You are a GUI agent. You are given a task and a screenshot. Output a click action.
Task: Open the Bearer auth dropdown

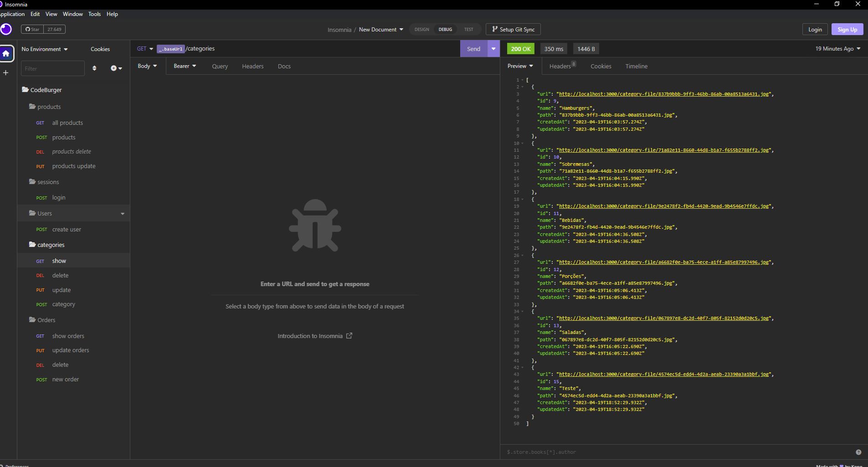click(x=185, y=66)
